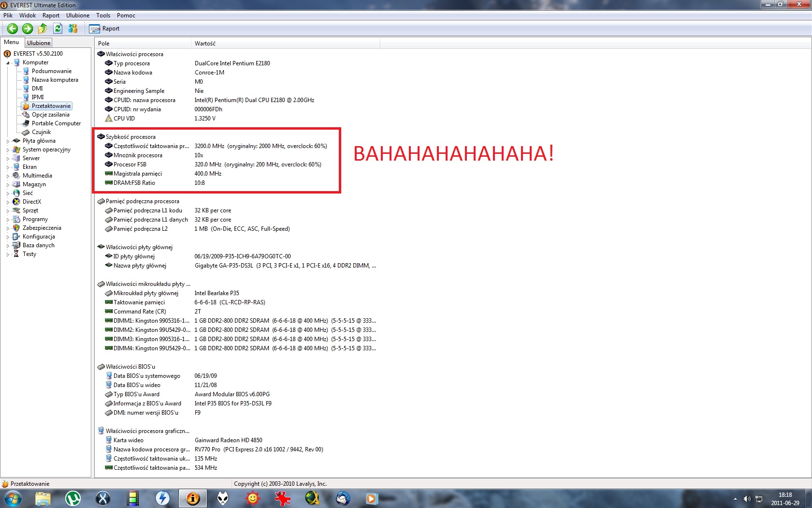
Task: Click the Konfiguracja tree icon
Action: [x=16, y=237]
